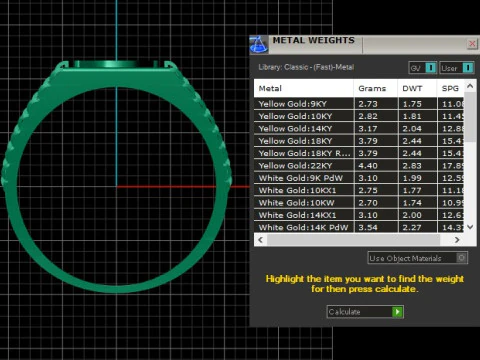Click table scroll up arrow
This screenshot has width=480, height=360.
coord(470,86)
